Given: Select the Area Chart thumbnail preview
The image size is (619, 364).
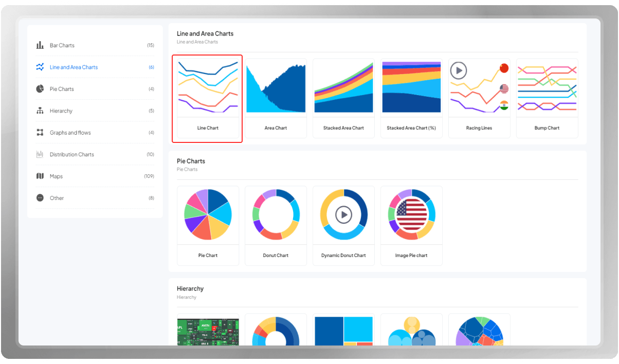Looking at the screenshot, I should (276, 87).
